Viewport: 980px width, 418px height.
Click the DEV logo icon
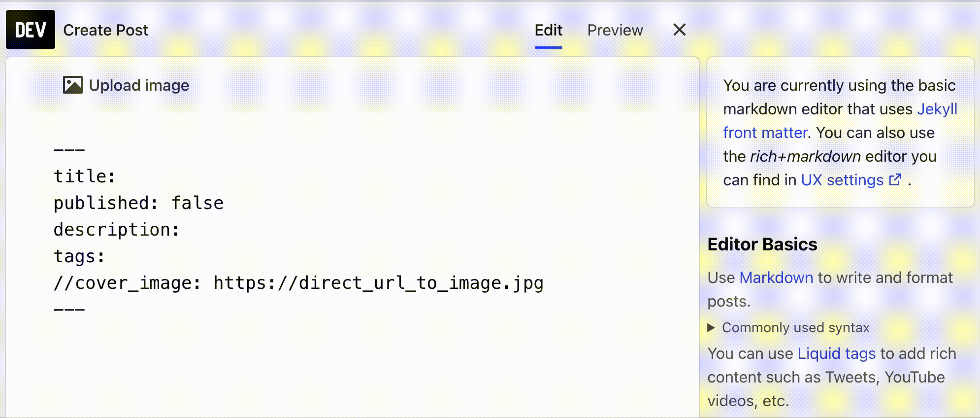[x=30, y=30]
